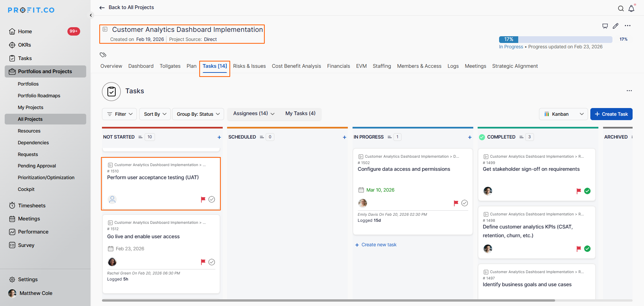Click the notification bell icon
644x306 pixels.
pos(631,9)
